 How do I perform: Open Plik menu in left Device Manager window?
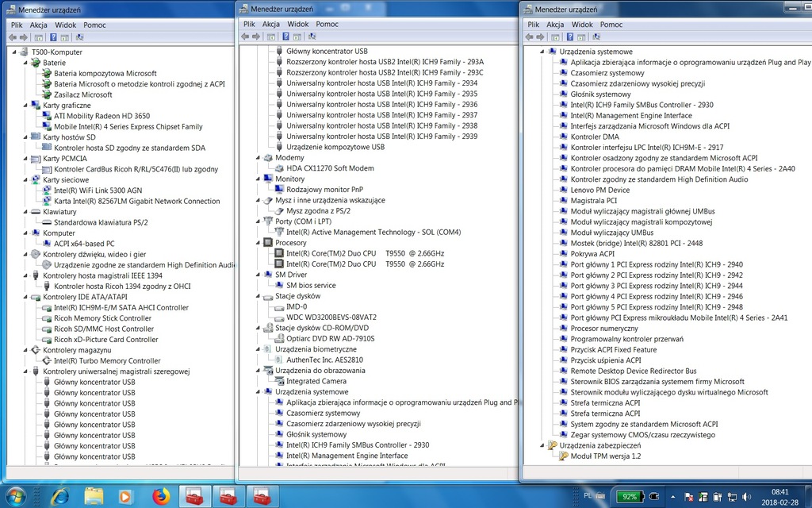tap(17, 25)
